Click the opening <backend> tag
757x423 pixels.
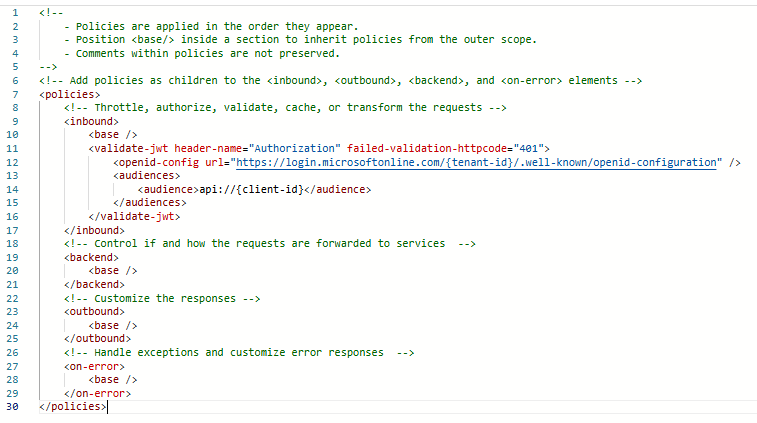pyautogui.click(x=91, y=257)
